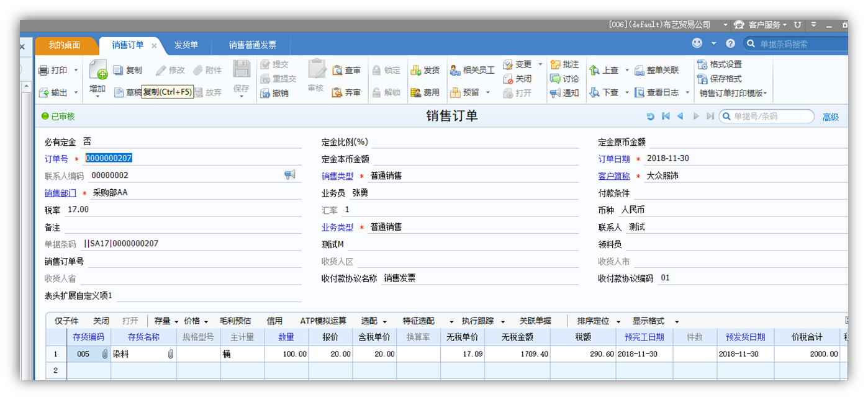Open the 价格 grid menu

click(x=196, y=321)
